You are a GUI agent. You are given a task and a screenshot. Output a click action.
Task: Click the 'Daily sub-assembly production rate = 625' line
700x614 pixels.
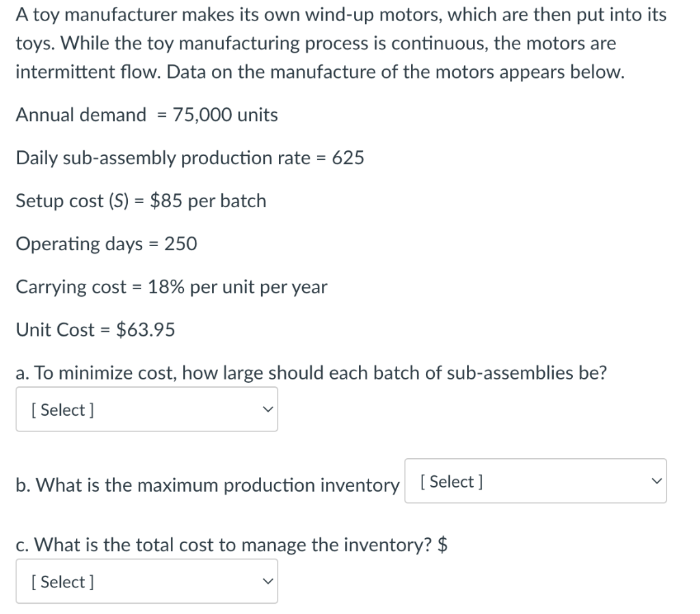click(x=189, y=158)
